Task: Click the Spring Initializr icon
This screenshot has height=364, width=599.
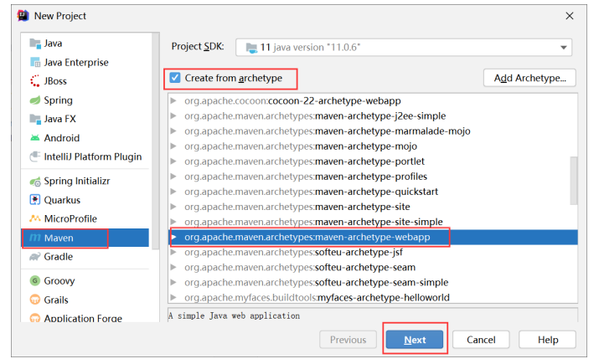Action: tap(35, 182)
